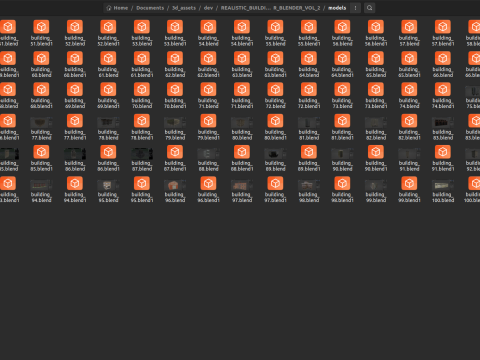Image resolution: width=480 pixels, height=360 pixels.
Task: Select the building_51.blend1 file icon
Action: [41, 27]
